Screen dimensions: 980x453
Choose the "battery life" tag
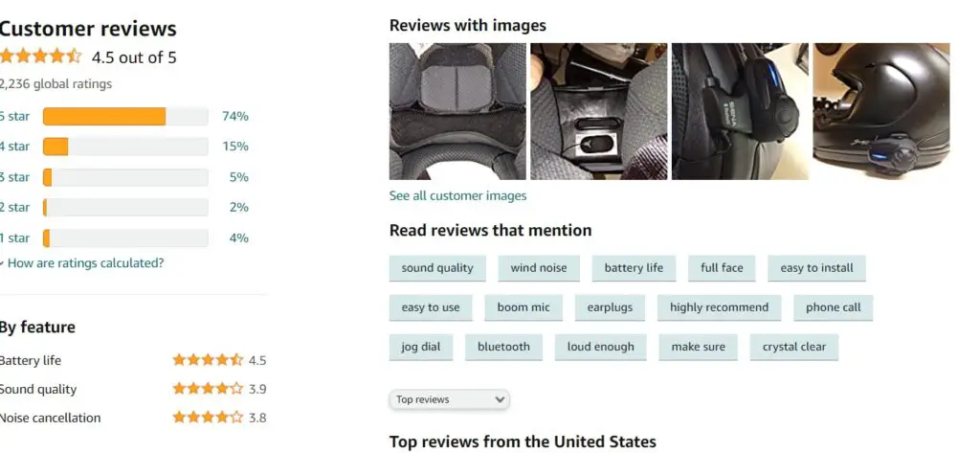click(x=634, y=268)
